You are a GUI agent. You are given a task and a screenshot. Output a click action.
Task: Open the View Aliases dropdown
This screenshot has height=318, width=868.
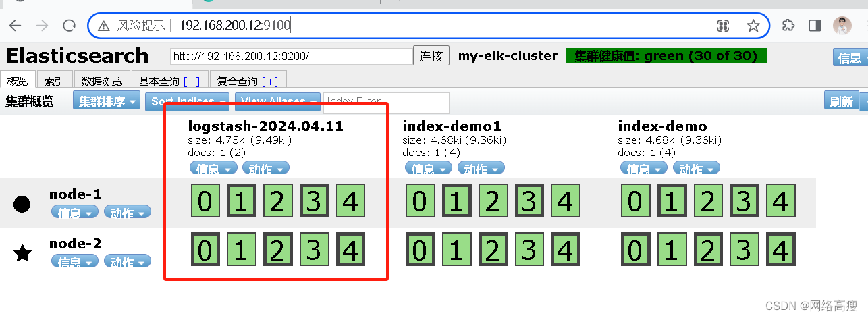point(278,101)
